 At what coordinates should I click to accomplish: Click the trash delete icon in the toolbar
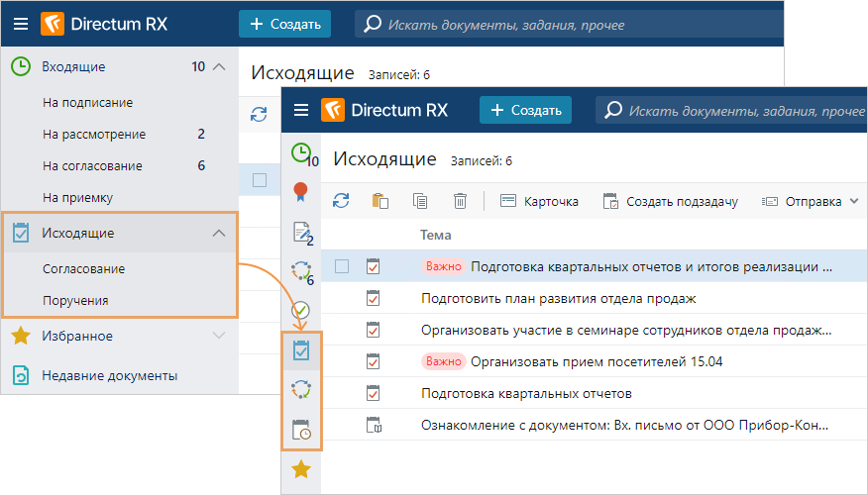click(460, 201)
